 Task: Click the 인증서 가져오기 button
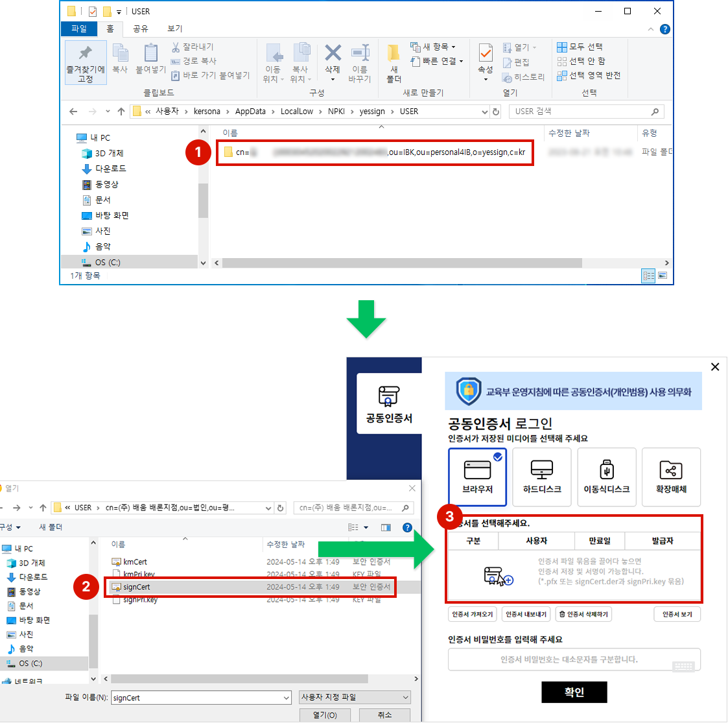coord(473,614)
